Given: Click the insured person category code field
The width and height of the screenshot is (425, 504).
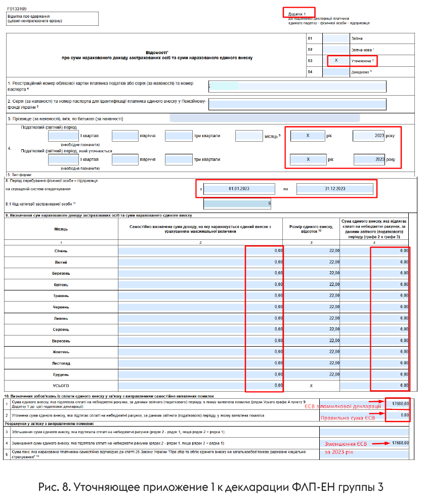Looking at the screenshot, I should 238,204.
